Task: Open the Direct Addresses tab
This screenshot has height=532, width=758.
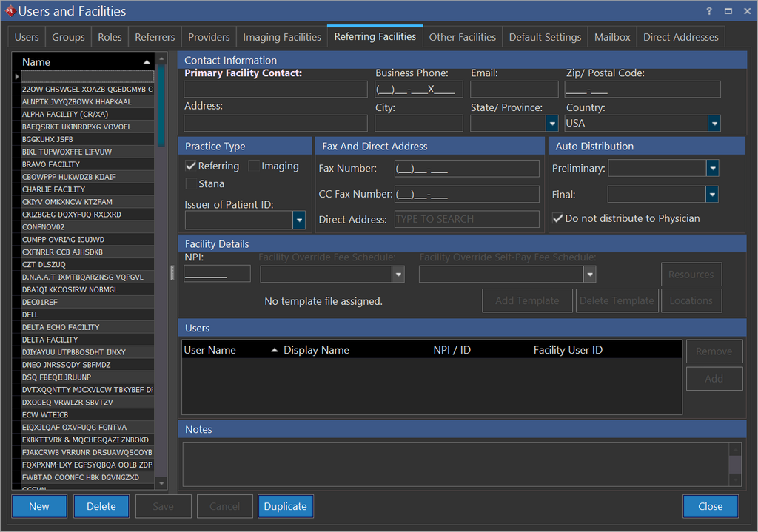Action: pyautogui.click(x=680, y=37)
